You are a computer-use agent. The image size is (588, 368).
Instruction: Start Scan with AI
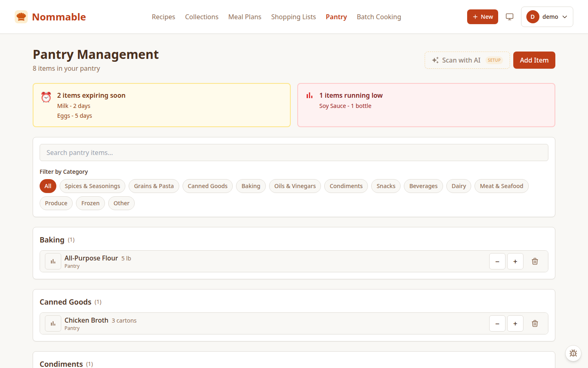coord(467,60)
